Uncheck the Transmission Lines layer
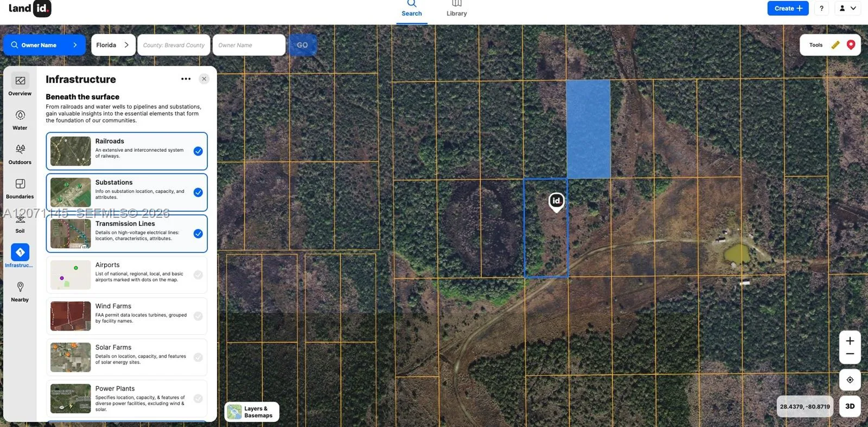Viewport: 868px width, 427px height. click(x=198, y=234)
